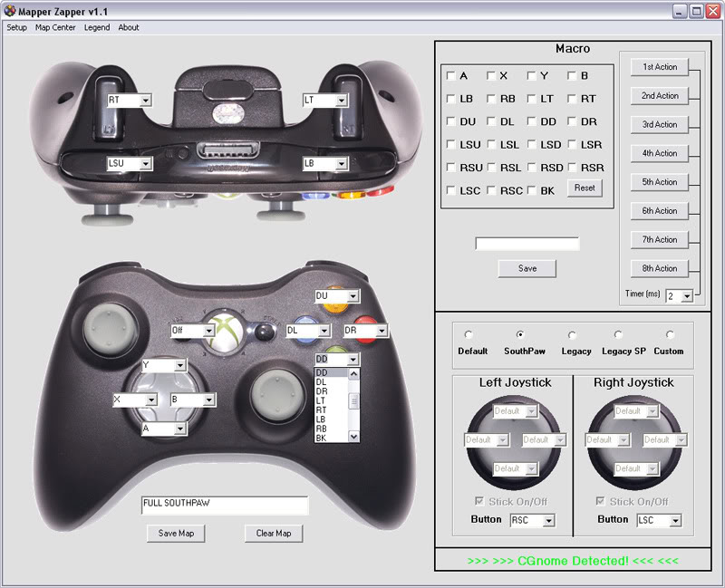The image size is (725, 588).
Task: Select the Custom layout radio button
Action: (670, 334)
